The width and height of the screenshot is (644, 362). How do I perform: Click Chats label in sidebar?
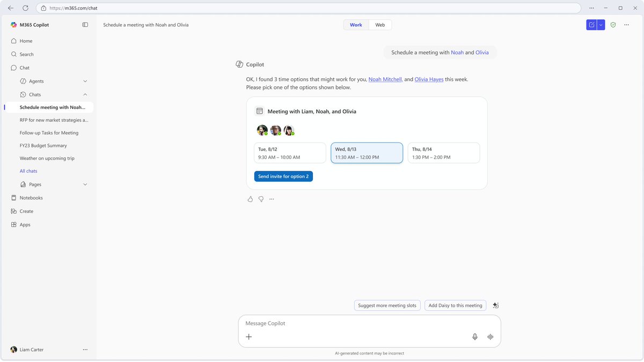[35, 94]
